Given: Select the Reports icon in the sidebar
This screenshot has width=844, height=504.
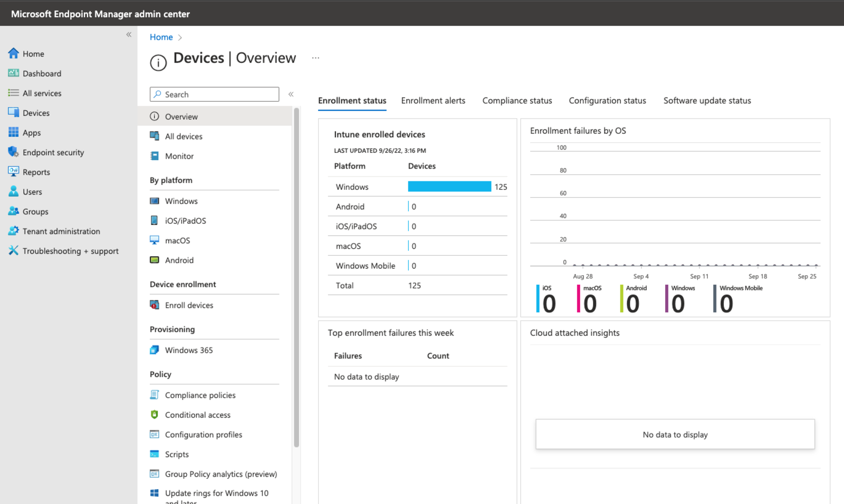Looking at the screenshot, I should point(14,171).
